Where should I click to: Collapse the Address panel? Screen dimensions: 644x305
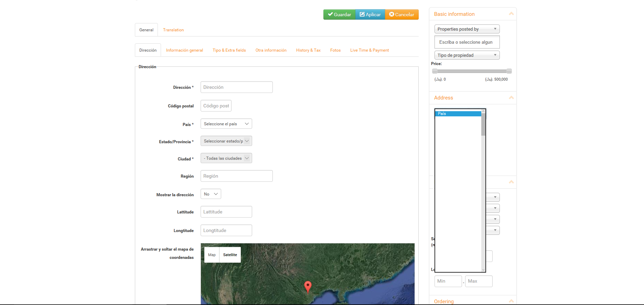[511, 98]
